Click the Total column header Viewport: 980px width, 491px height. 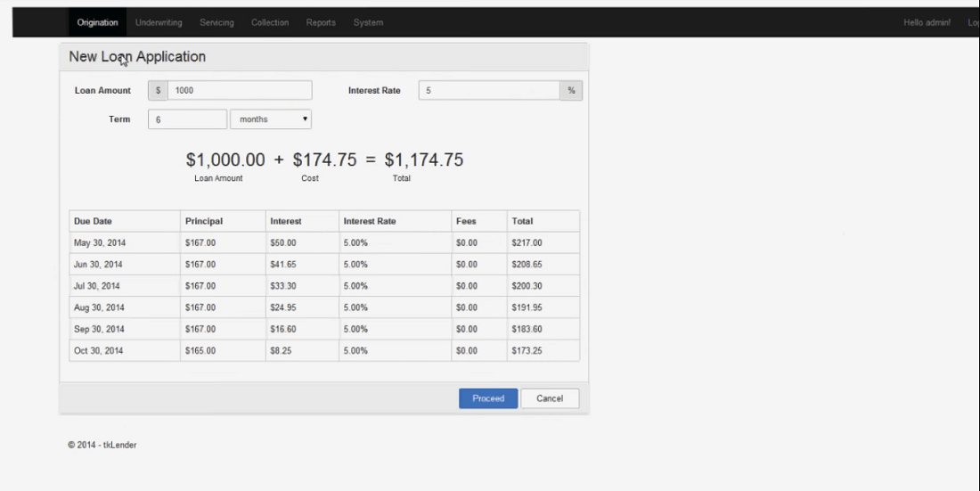(521, 221)
